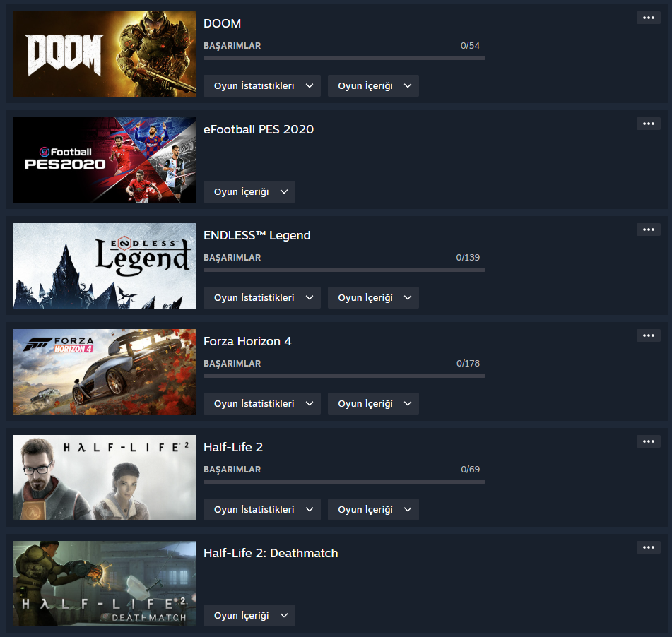Open the three-dot menu for Half-Life 2: Deathmatch
This screenshot has height=637, width=672.
coord(648,547)
